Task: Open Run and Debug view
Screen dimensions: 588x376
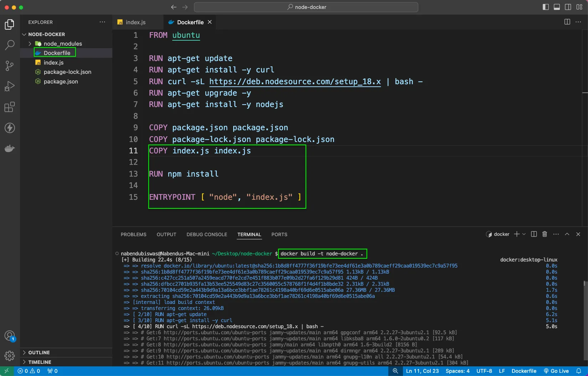Action: pos(10,86)
